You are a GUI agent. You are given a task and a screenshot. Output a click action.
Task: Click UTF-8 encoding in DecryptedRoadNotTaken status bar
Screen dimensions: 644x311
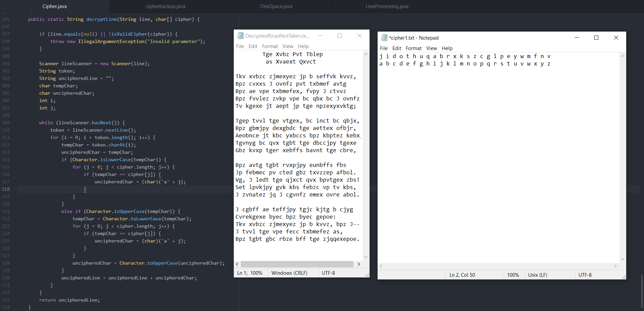(x=328, y=273)
